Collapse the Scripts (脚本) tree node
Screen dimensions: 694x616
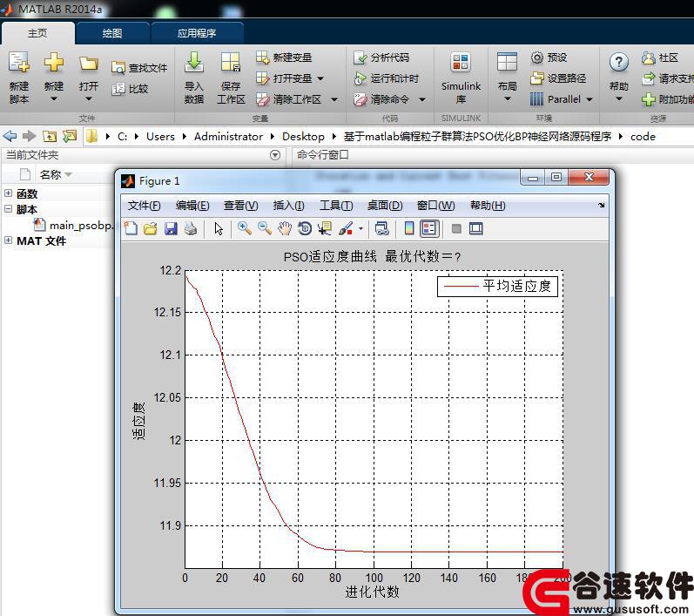click(8, 208)
